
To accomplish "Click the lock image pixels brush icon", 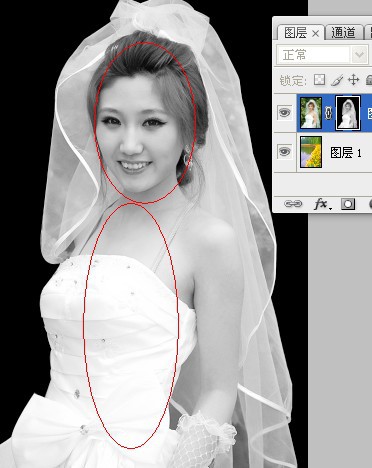I will click(337, 80).
